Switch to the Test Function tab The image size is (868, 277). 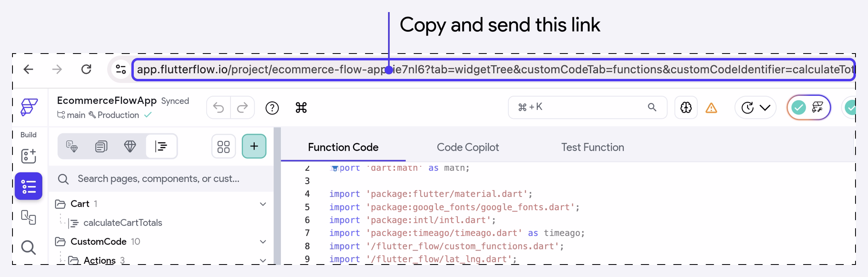(x=593, y=147)
